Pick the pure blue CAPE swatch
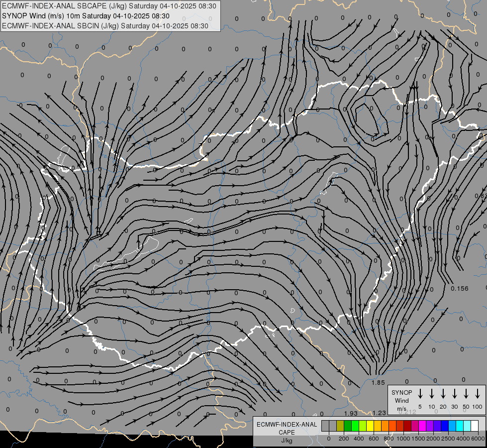Screen dimensions: 487x448 (x=444, y=426)
